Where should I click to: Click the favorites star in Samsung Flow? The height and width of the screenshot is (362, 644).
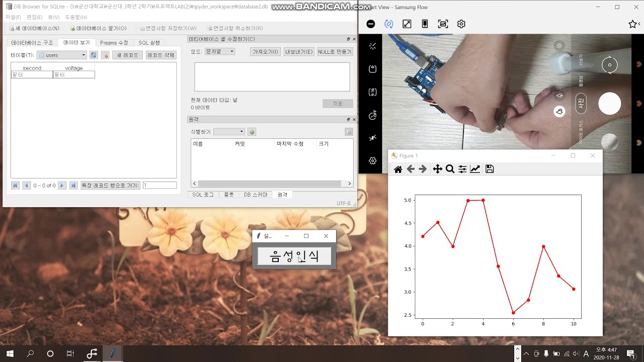[x=632, y=24]
